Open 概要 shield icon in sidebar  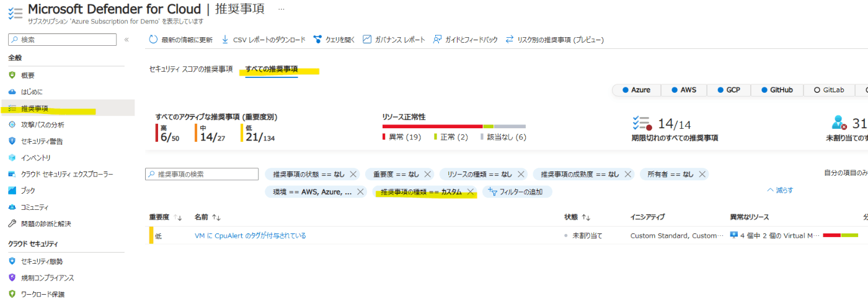(12, 75)
